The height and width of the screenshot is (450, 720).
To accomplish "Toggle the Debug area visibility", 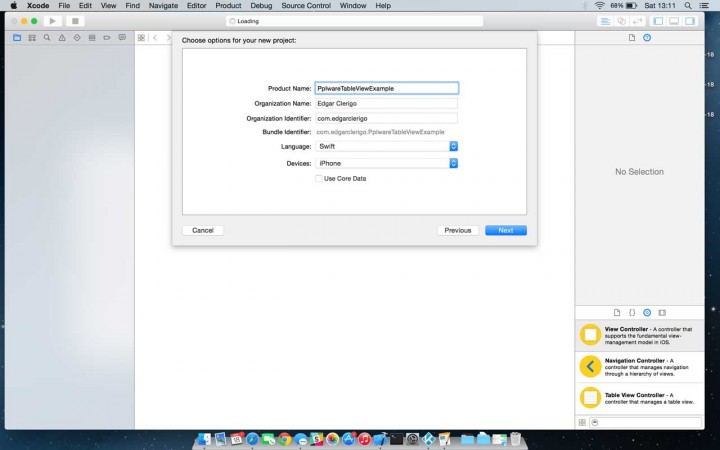I will click(674, 21).
